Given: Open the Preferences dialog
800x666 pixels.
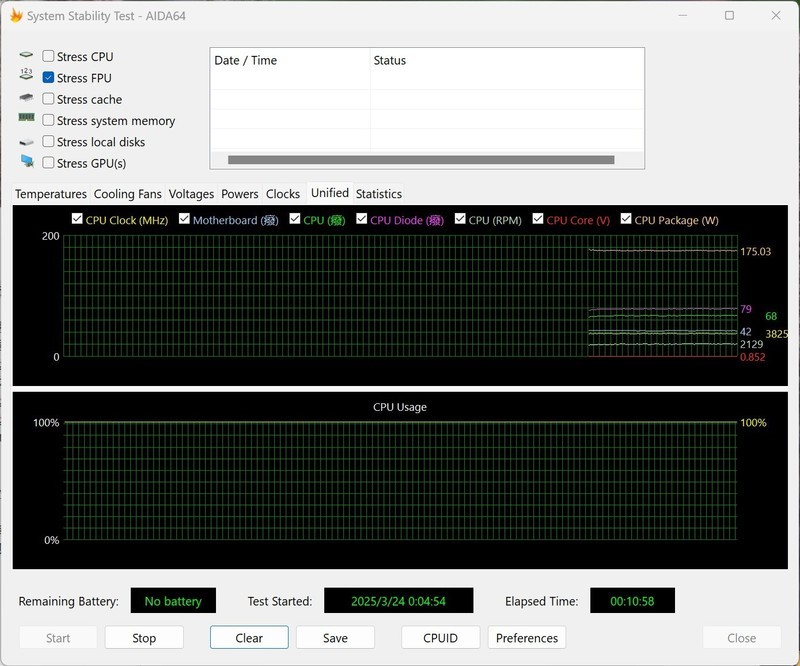Looking at the screenshot, I should click(525, 637).
